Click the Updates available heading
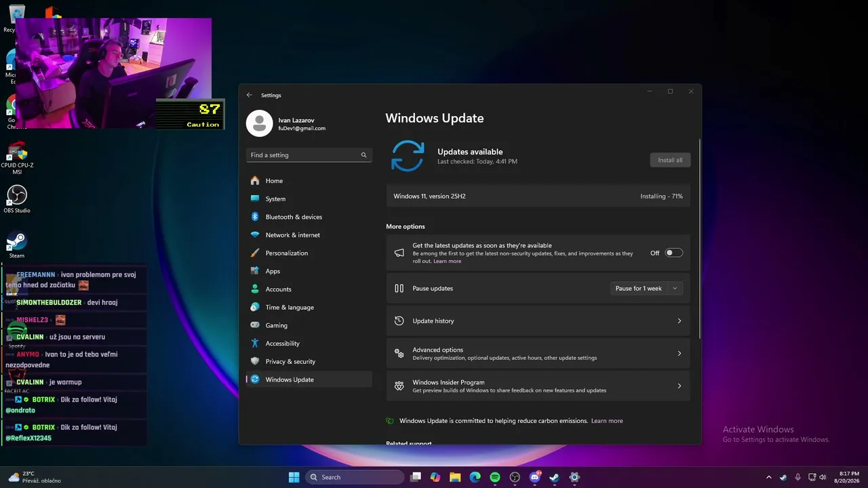868x488 pixels. click(x=470, y=152)
